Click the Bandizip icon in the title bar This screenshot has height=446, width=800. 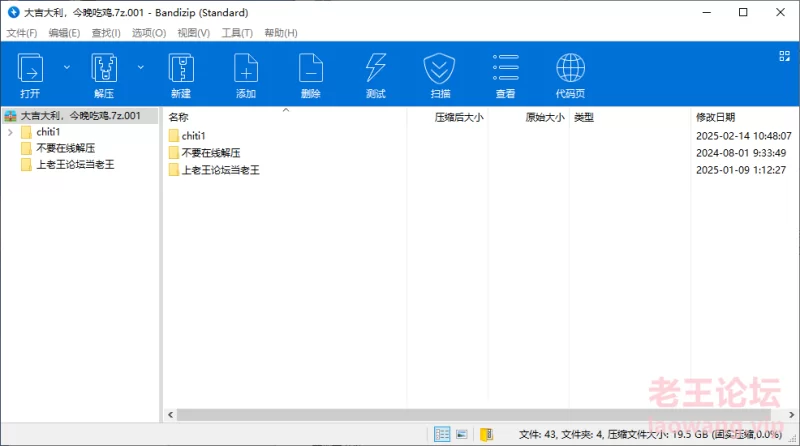[14, 12]
